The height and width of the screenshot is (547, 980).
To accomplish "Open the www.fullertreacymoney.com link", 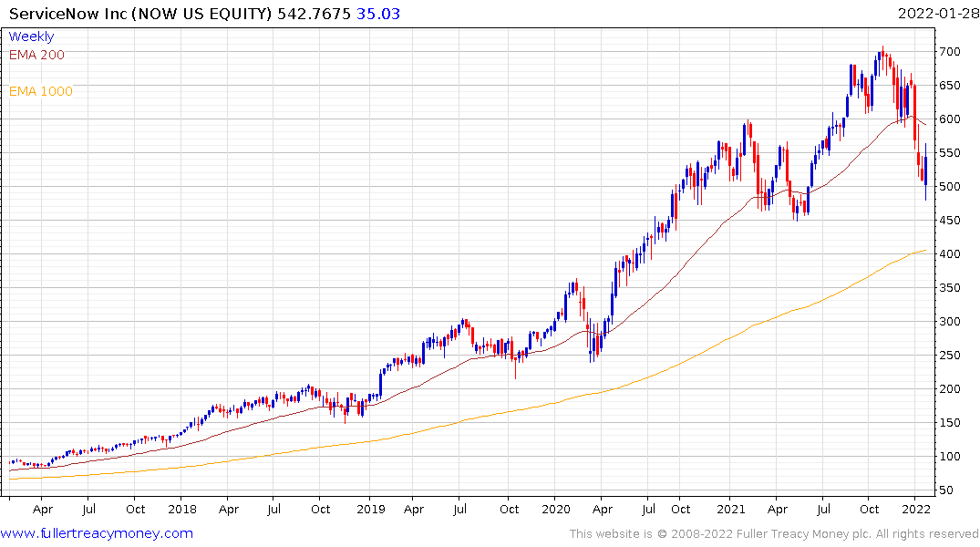I will pos(97,533).
